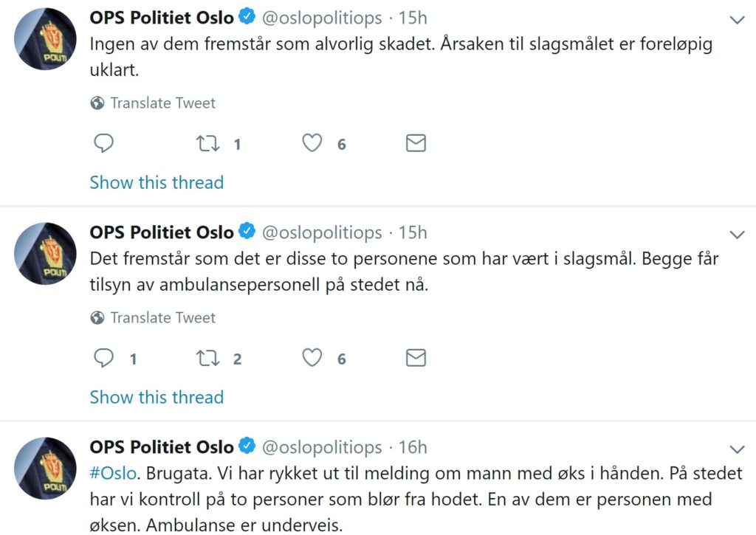Retweet the 'Ingen av dem fremstår' tweet

pos(208,143)
